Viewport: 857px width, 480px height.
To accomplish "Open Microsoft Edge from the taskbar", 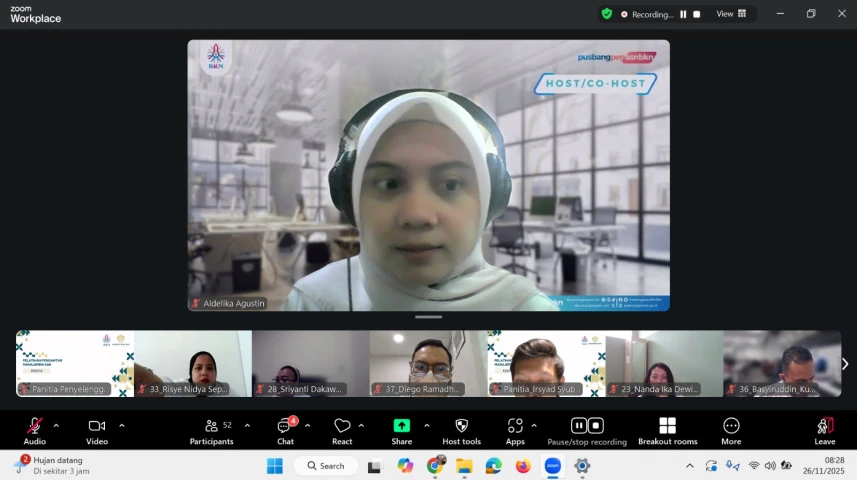I will coord(494,466).
